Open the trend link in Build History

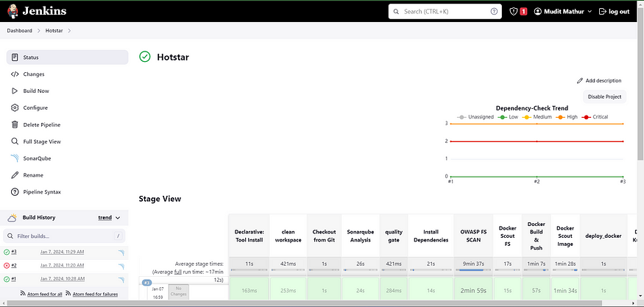point(105,218)
